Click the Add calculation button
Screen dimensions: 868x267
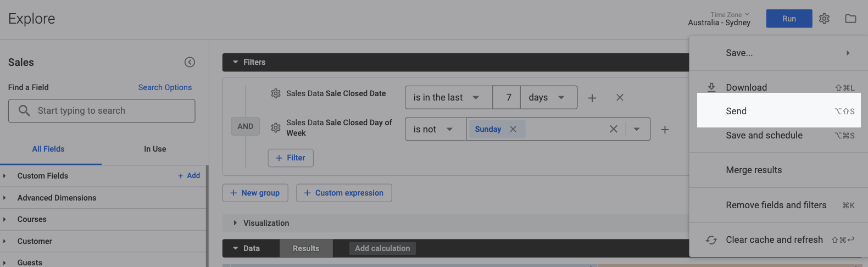(x=382, y=248)
